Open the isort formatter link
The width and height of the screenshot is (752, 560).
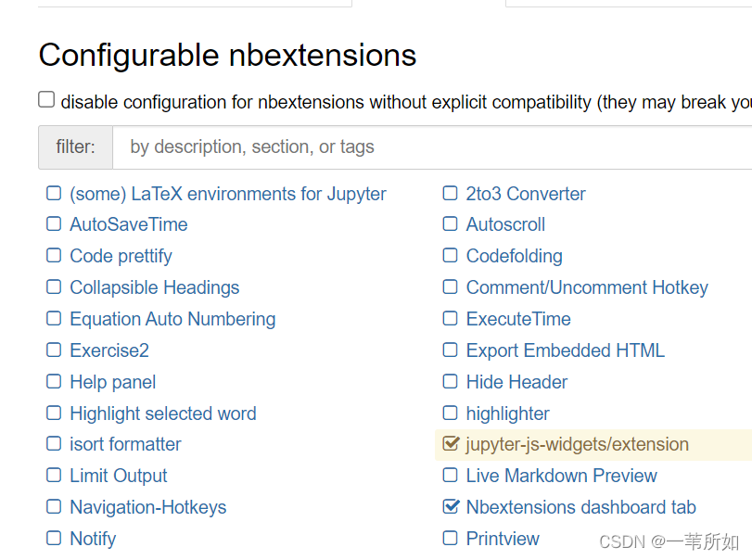pos(125,444)
